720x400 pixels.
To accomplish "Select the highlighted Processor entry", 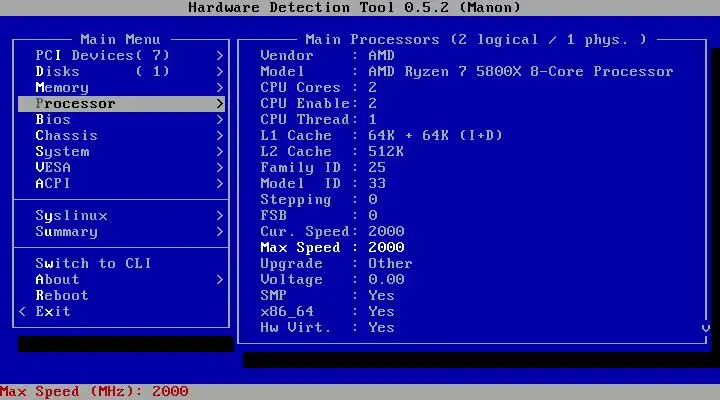I will [x=121, y=104].
